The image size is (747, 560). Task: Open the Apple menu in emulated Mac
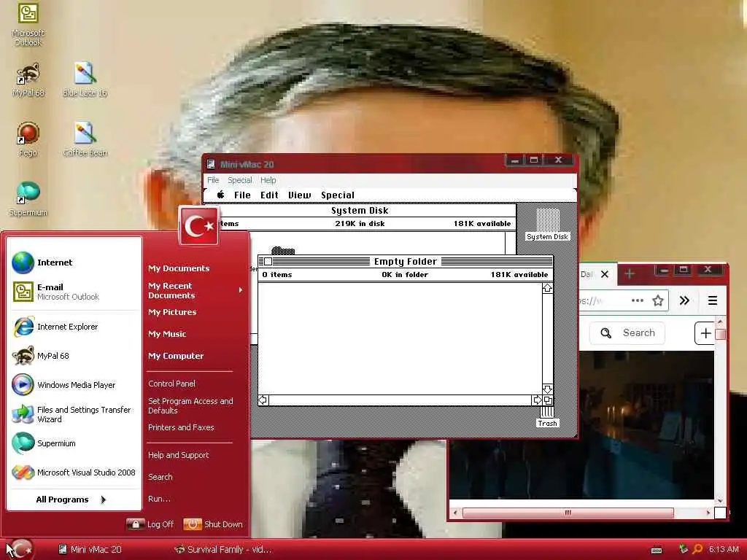pyautogui.click(x=220, y=195)
